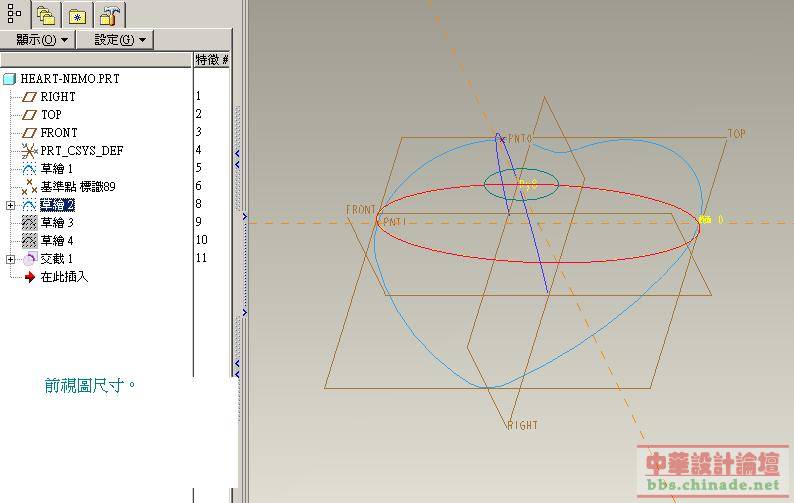794x503 pixels.
Task: Open the Connections tab with hammer icon
Action: (109, 15)
